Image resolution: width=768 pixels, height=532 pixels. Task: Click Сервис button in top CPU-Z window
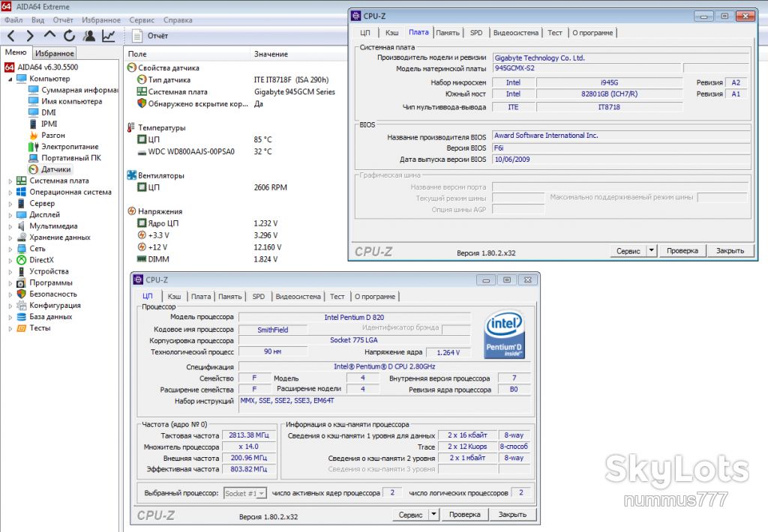628,251
